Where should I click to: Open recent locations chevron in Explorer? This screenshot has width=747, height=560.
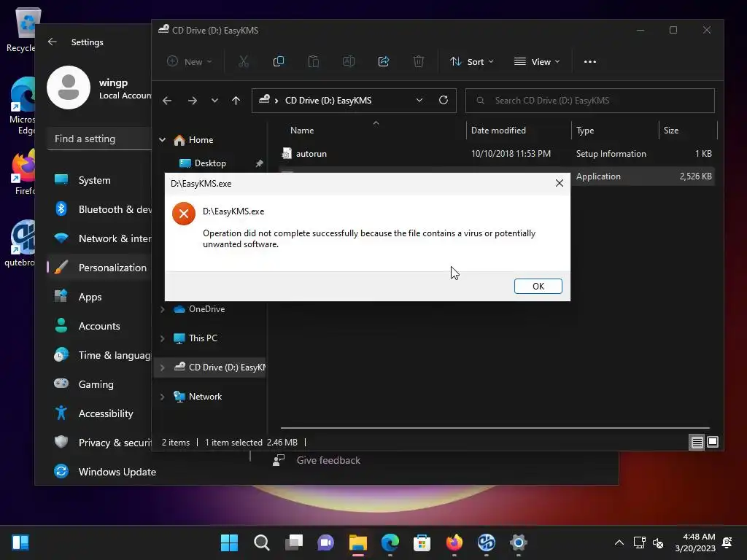pyautogui.click(x=215, y=101)
